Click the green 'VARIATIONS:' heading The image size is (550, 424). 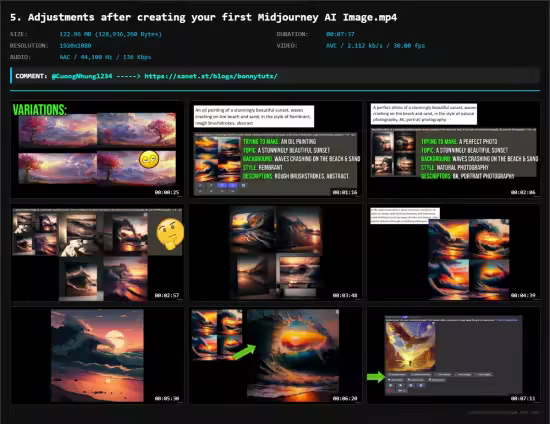coord(39,110)
